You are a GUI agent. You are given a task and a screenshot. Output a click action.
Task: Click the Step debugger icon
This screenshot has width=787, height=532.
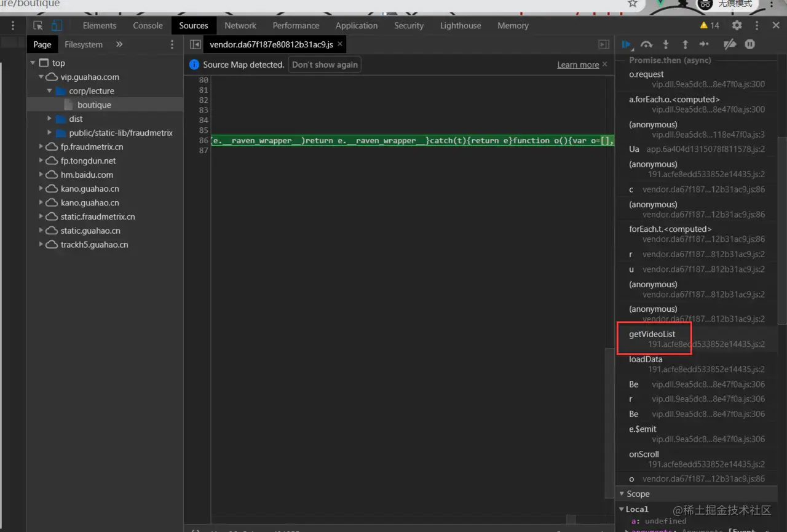705,44
